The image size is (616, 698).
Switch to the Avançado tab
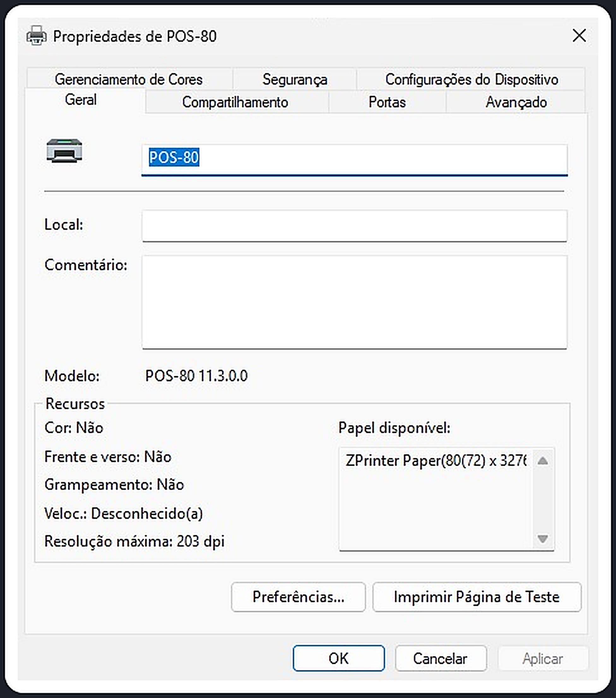click(516, 102)
